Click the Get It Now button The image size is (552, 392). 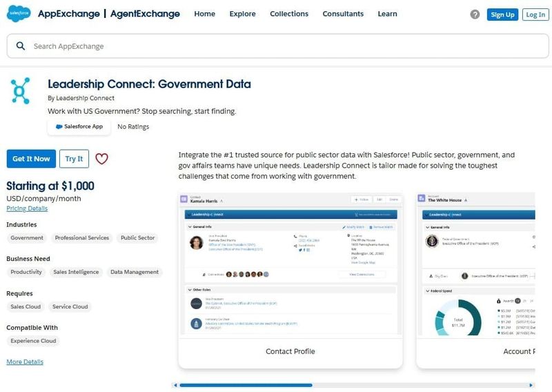pyautogui.click(x=31, y=159)
